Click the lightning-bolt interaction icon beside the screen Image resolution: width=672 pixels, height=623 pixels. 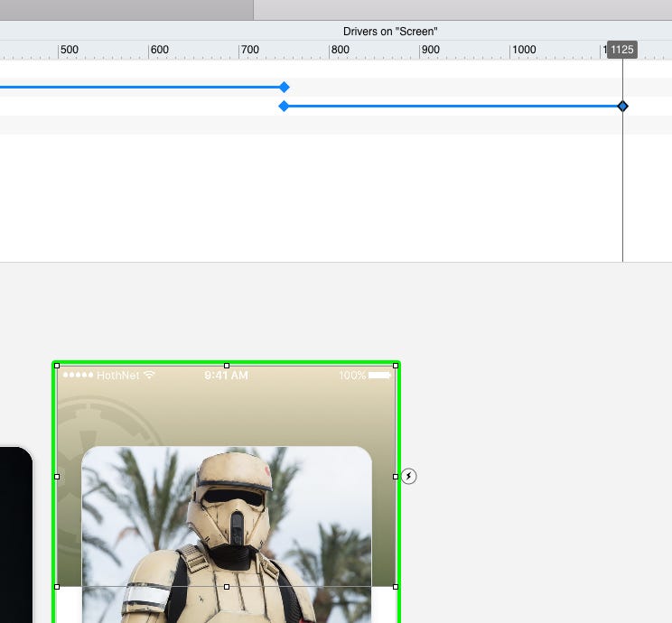coord(408,476)
